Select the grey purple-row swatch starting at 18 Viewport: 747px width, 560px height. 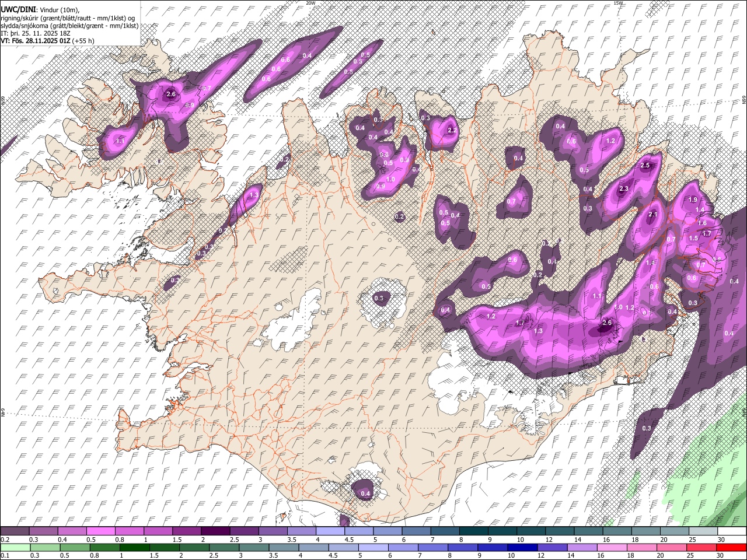pos(645,531)
